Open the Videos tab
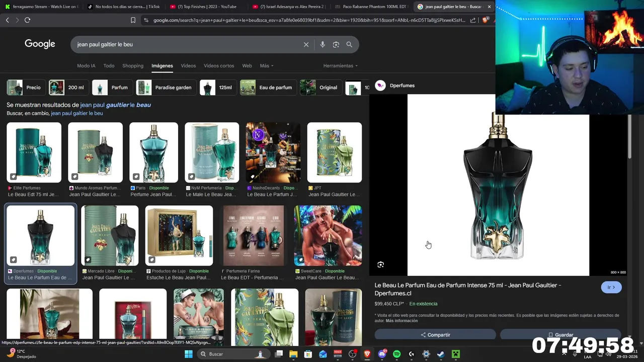Screen dimensions: 644x362 point(188,66)
